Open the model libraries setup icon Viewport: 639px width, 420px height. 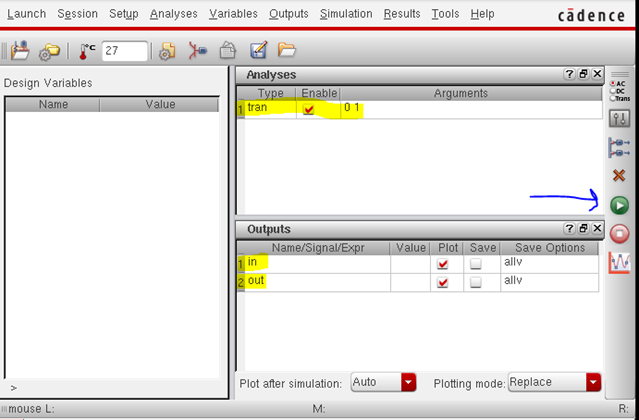pyautogui.click(x=167, y=51)
